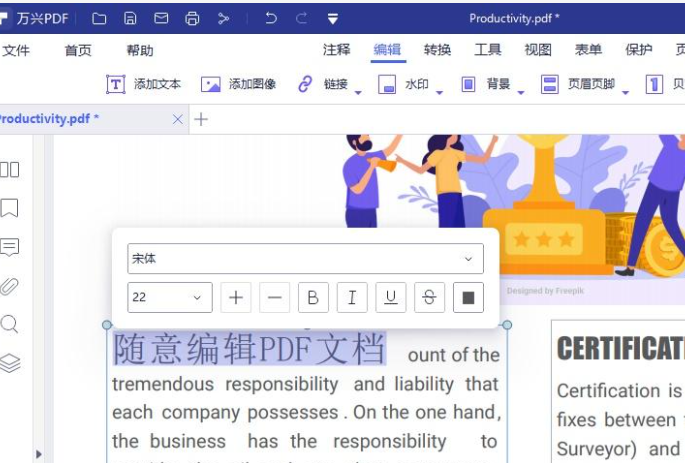Screen dimensions: 685x463
Task: Click the selected text 随意编辑PDF文档
Action: (249, 349)
